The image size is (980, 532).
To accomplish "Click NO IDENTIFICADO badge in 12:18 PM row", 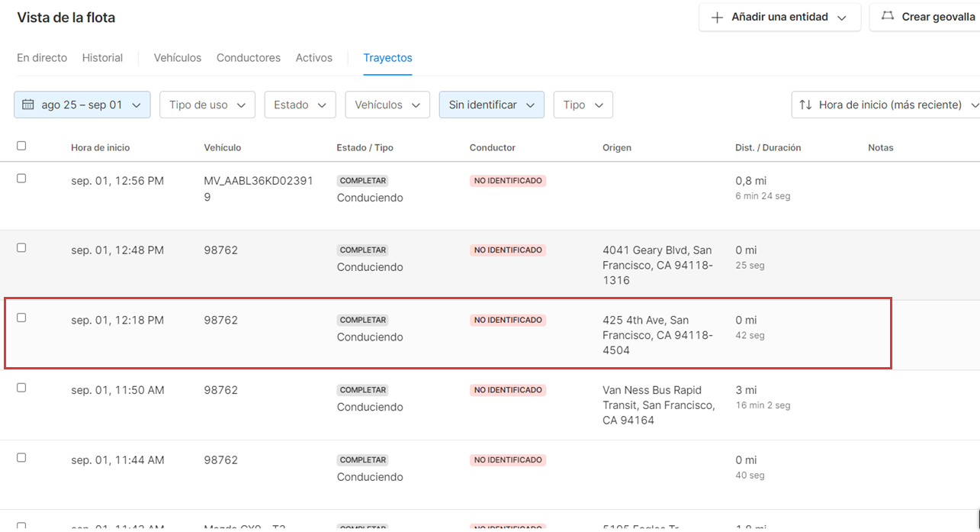I will coord(508,320).
